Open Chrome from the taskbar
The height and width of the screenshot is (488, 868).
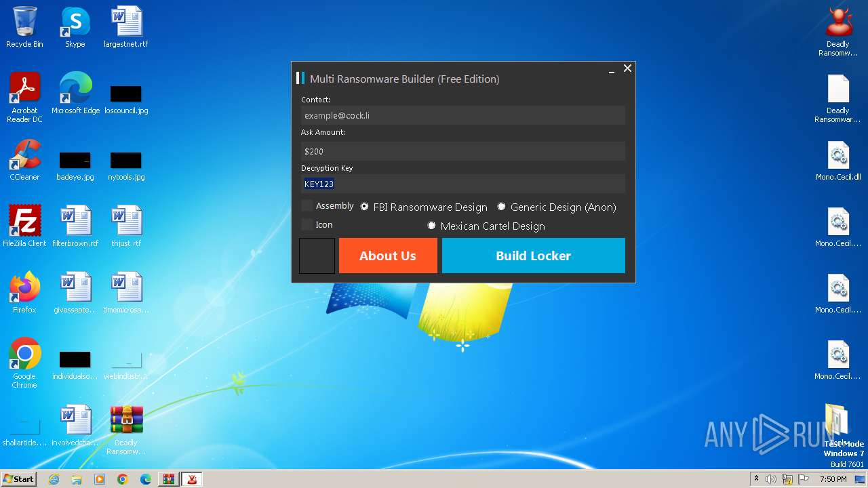tap(123, 479)
